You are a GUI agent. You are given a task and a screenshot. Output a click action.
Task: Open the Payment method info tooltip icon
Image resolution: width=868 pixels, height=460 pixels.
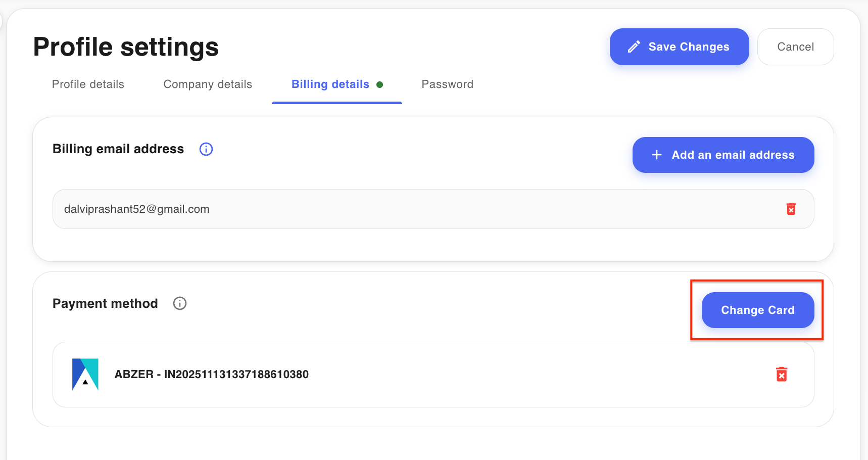click(180, 303)
